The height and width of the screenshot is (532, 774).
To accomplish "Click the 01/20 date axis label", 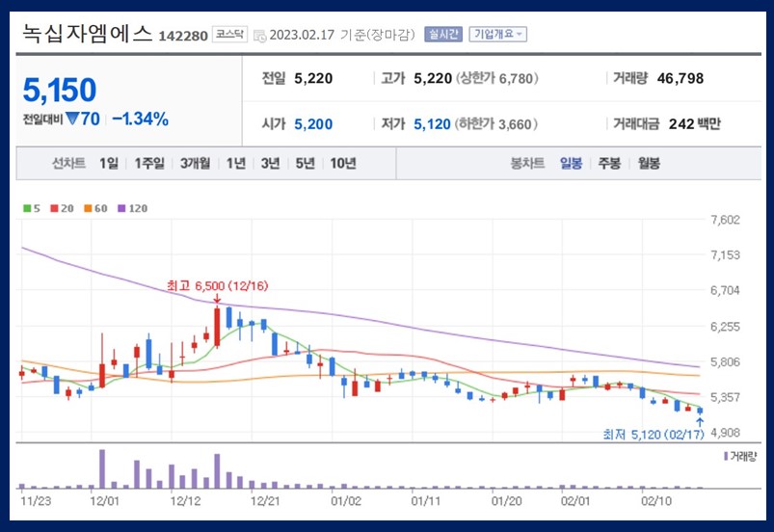I will (x=506, y=501).
